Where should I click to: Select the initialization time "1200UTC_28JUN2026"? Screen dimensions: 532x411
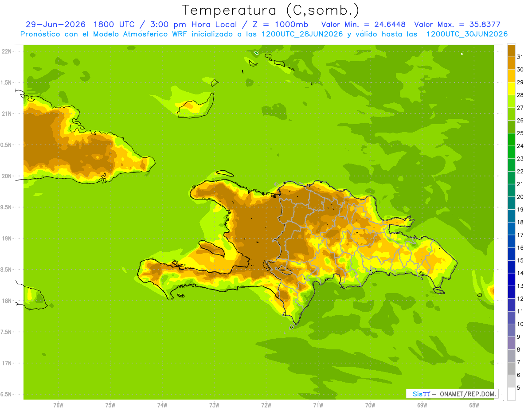tap(302, 34)
